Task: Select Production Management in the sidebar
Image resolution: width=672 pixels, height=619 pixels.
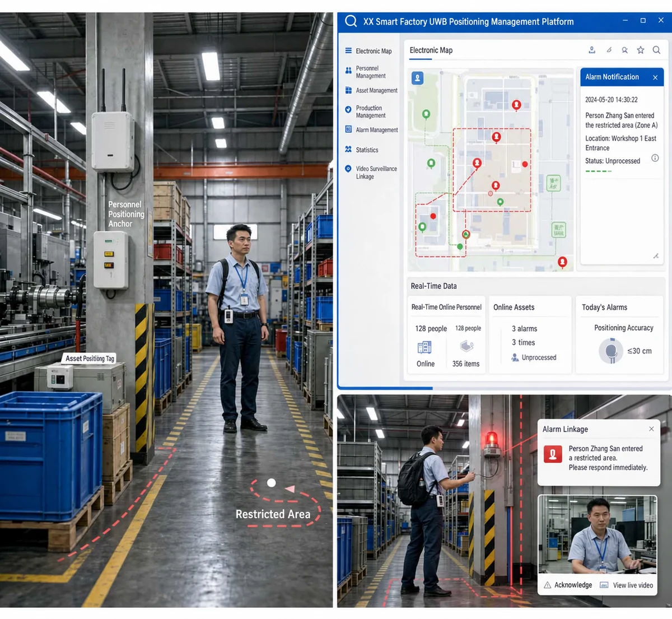Action: pyautogui.click(x=365, y=111)
